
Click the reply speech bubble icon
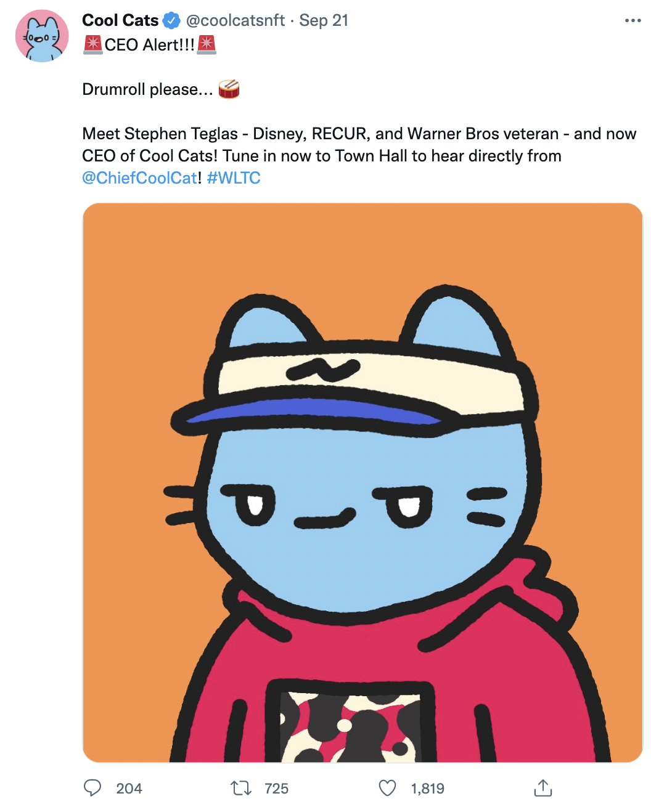coord(92,788)
